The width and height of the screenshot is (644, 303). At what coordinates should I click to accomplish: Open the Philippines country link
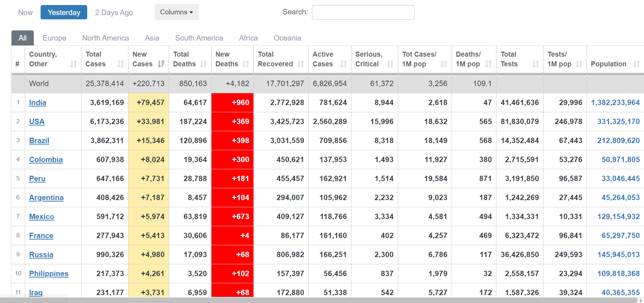(49, 274)
